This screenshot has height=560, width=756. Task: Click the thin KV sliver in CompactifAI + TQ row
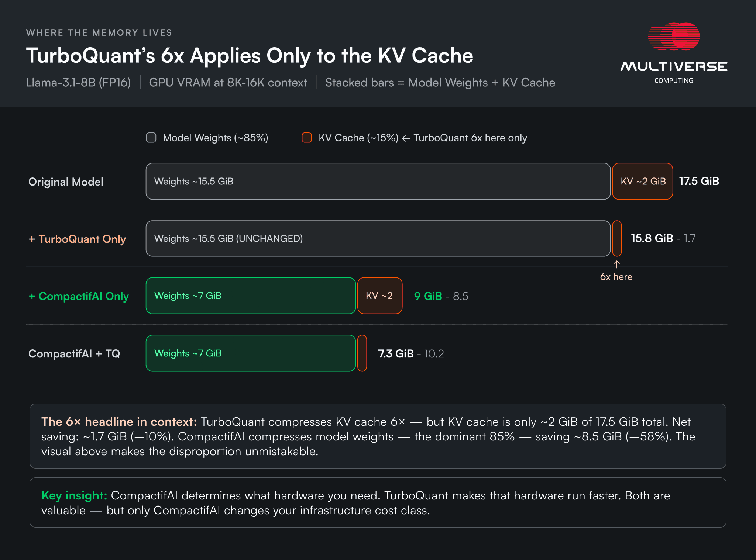[362, 353]
